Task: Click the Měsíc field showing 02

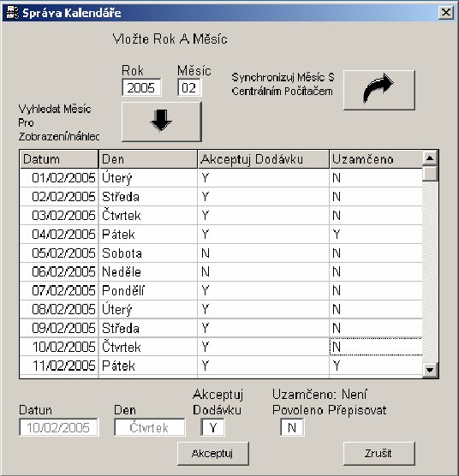Action: [x=189, y=87]
